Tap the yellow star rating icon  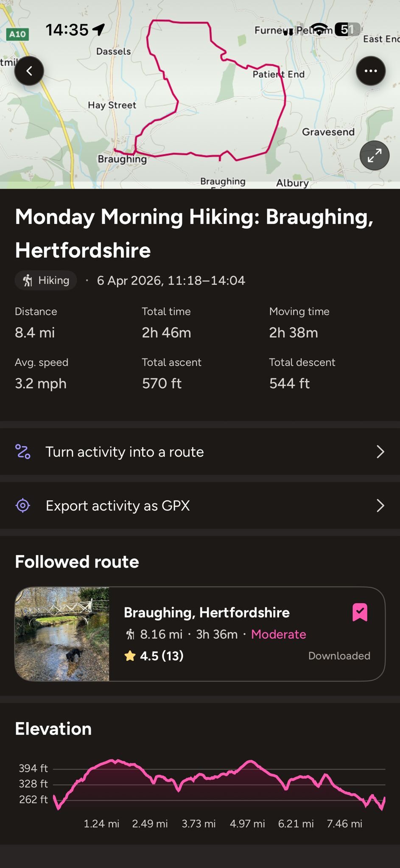point(130,656)
